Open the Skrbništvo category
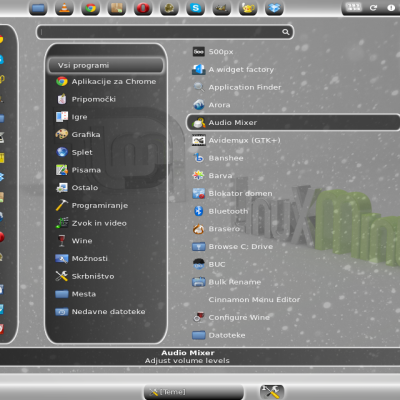The width and height of the screenshot is (400, 400). tap(85, 276)
